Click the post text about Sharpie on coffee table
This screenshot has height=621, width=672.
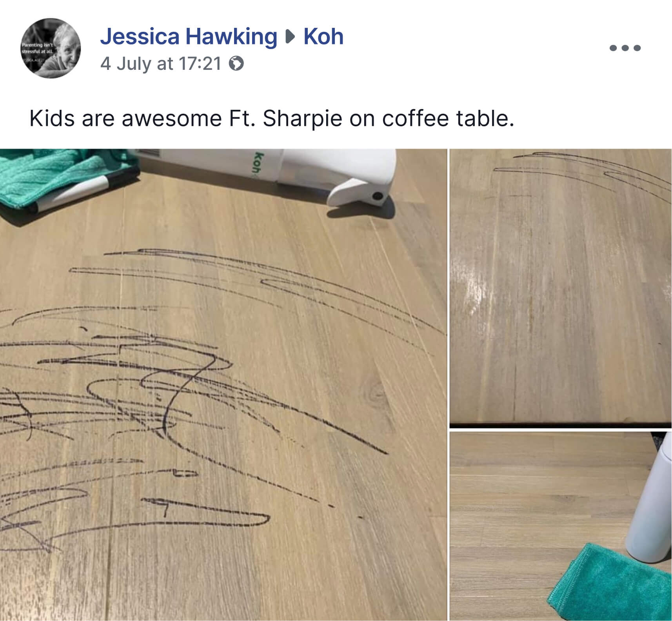[x=272, y=118]
